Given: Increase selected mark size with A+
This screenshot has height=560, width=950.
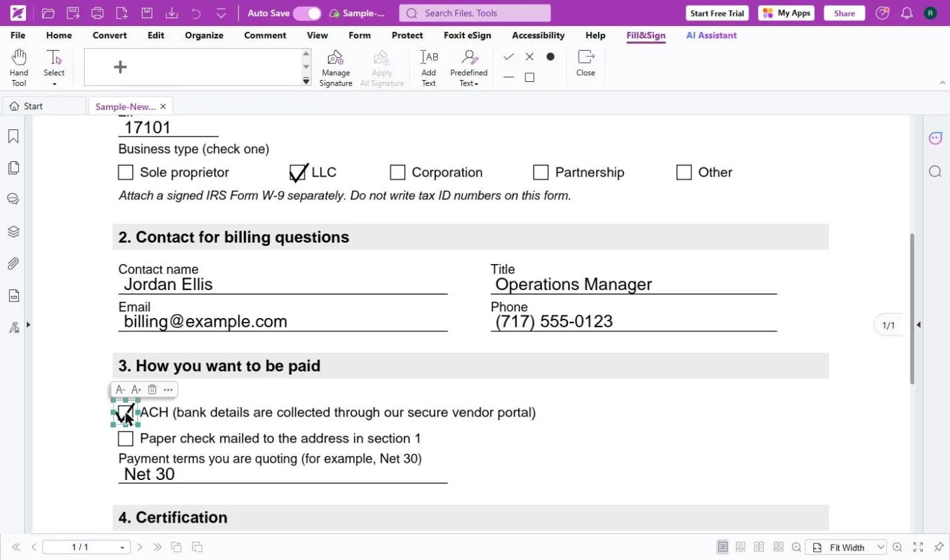Looking at the screenshot, I should pyautogui.click(x=136, y=389).
